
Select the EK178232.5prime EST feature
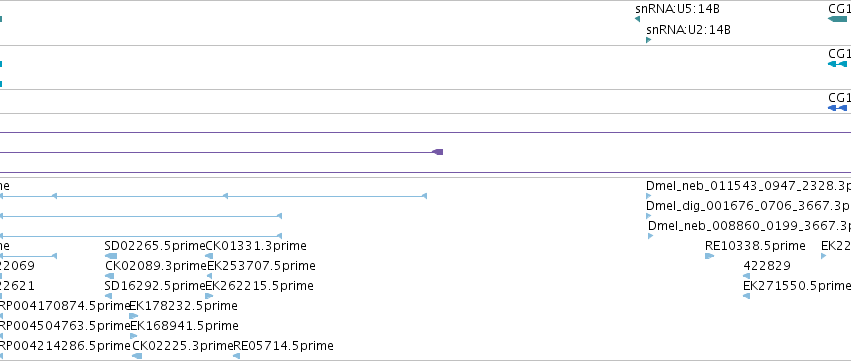click(x=134, y=316)
